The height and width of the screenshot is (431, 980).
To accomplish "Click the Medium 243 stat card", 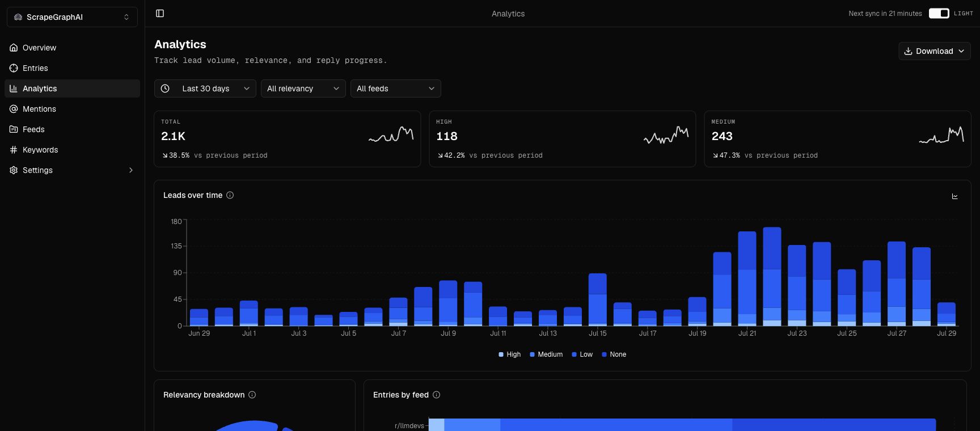I will pyautogui.click(x=838, y=139).
